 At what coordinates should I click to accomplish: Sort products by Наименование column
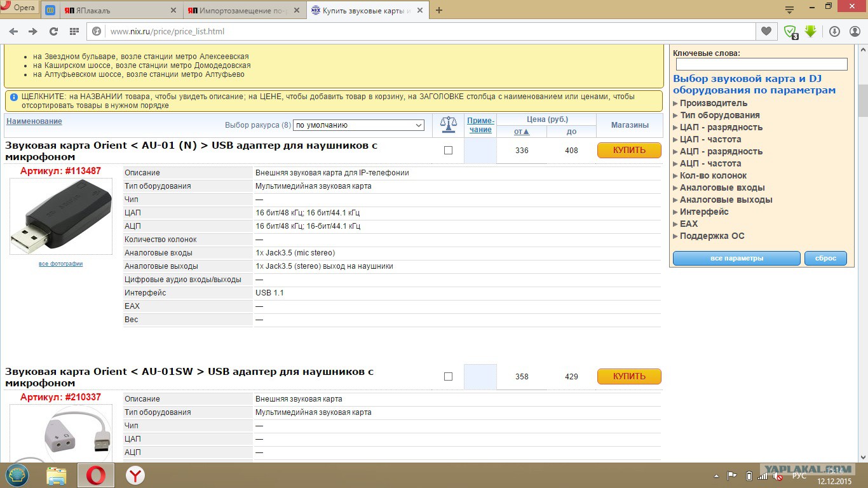[34, 121]
